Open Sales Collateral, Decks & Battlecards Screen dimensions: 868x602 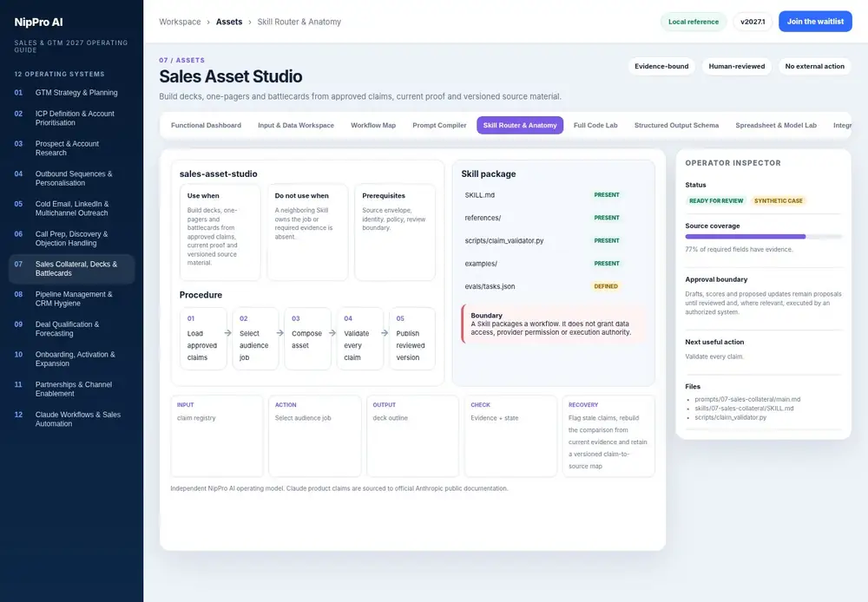71,268
